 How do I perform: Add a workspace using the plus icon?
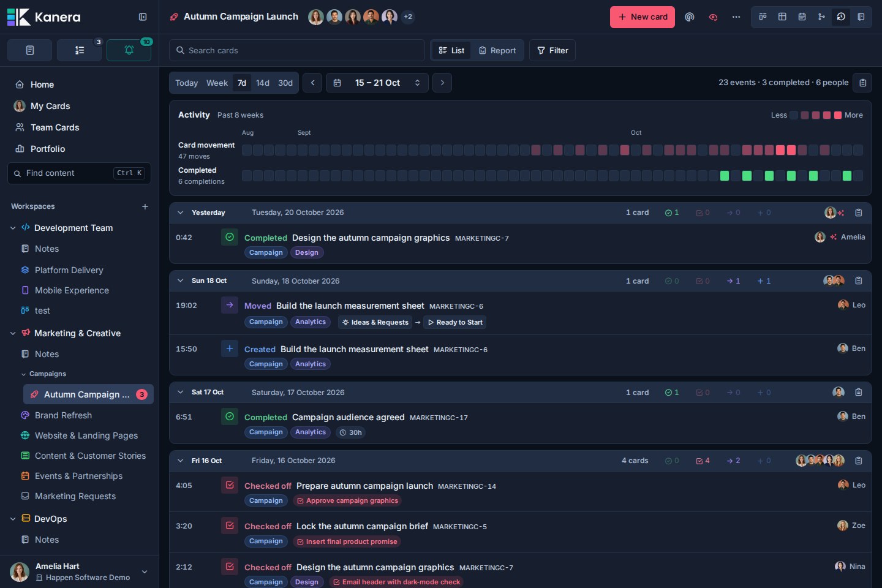[x=145, y=206]
